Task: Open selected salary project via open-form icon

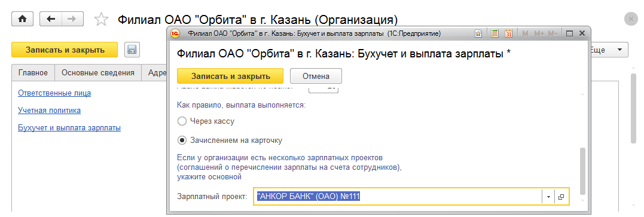Action: click(x=561, y=197)
